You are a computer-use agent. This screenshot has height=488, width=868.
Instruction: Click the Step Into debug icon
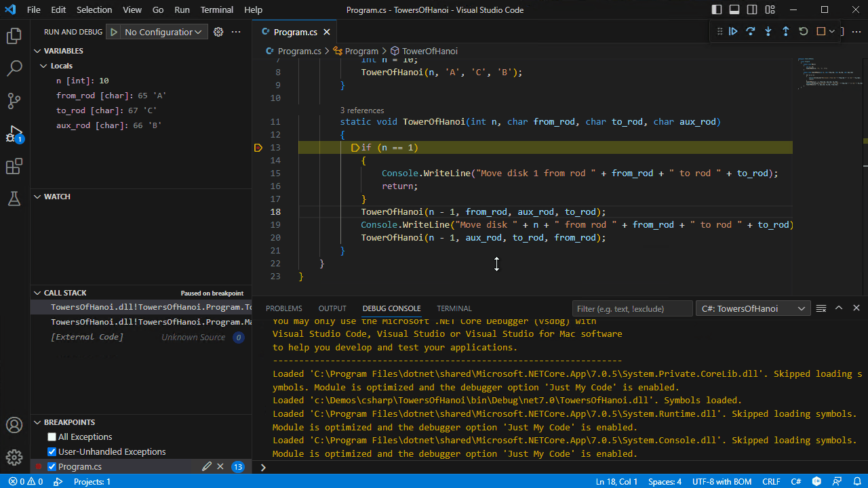(768, 31)
